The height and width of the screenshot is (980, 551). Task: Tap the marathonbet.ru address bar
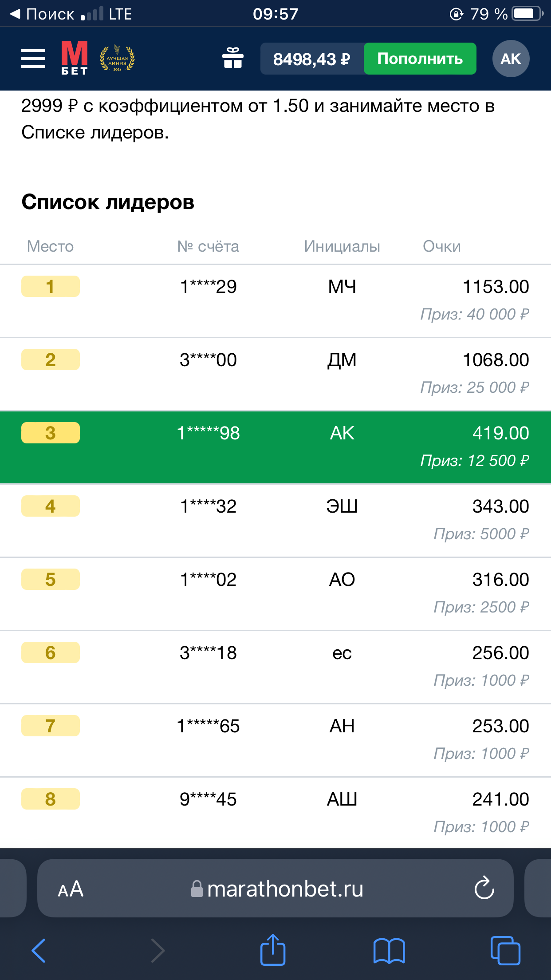(x=285, y=889)
